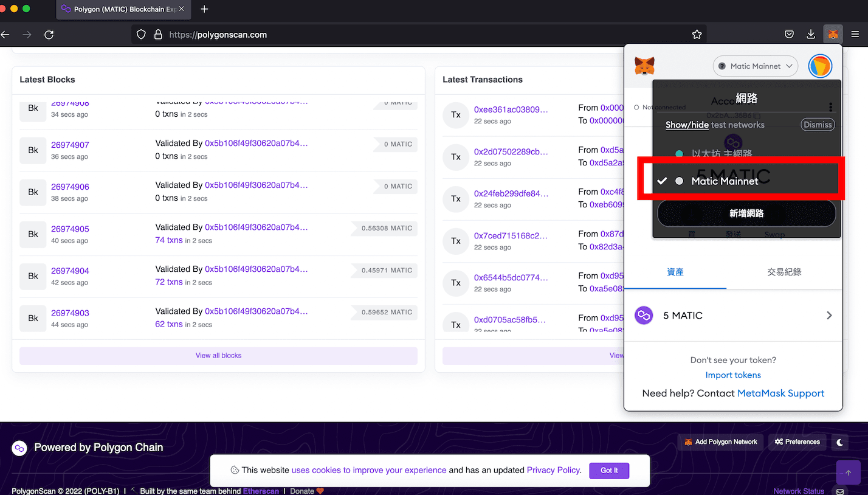Open the Preferences button in footer
Image resolution: width=868 pixels, height=495 pixels.
click(797, 442)
